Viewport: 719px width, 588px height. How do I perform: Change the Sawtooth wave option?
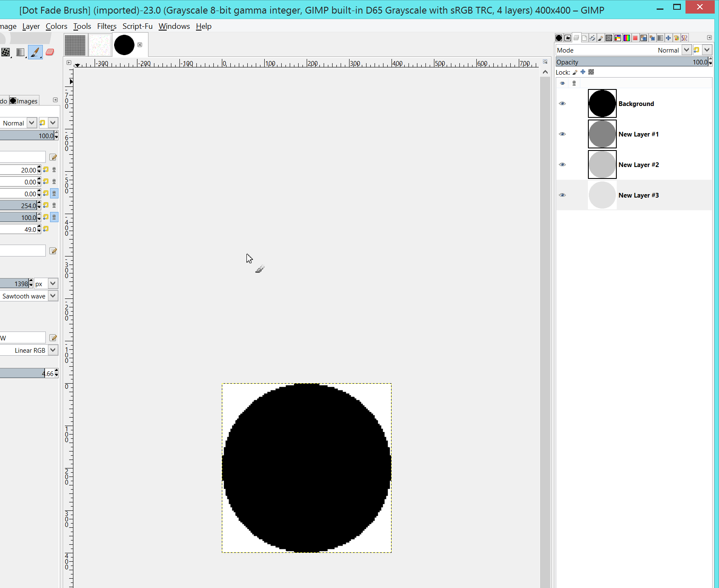pyautogui.click(x=52, y=296)
